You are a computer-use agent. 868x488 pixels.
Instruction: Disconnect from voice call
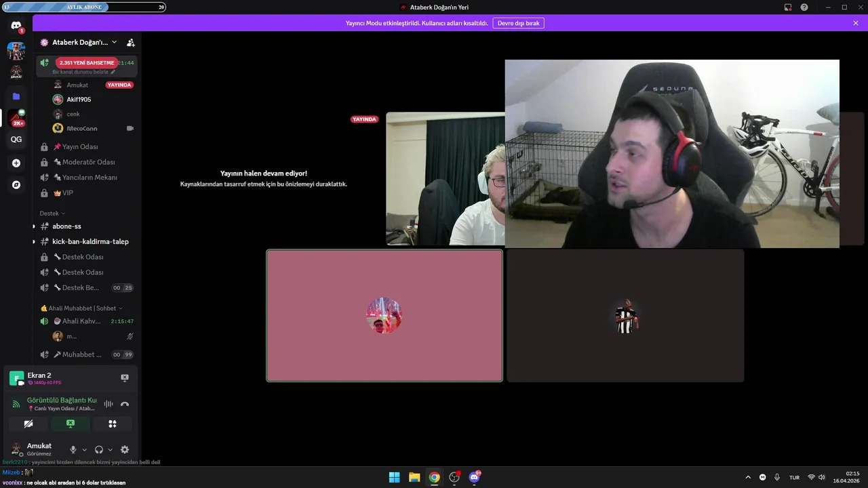point(125,404)
